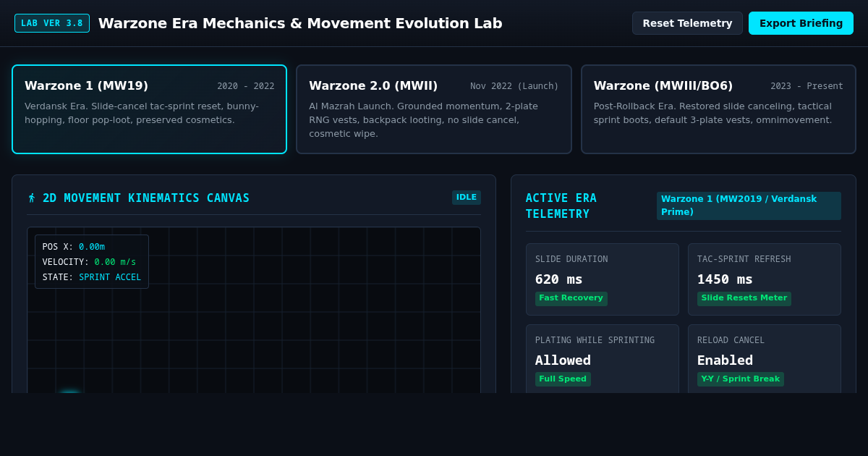Click the Tac-Sprint Refresh 1450 ms value

pyautogui.click(x=725, y=279)
